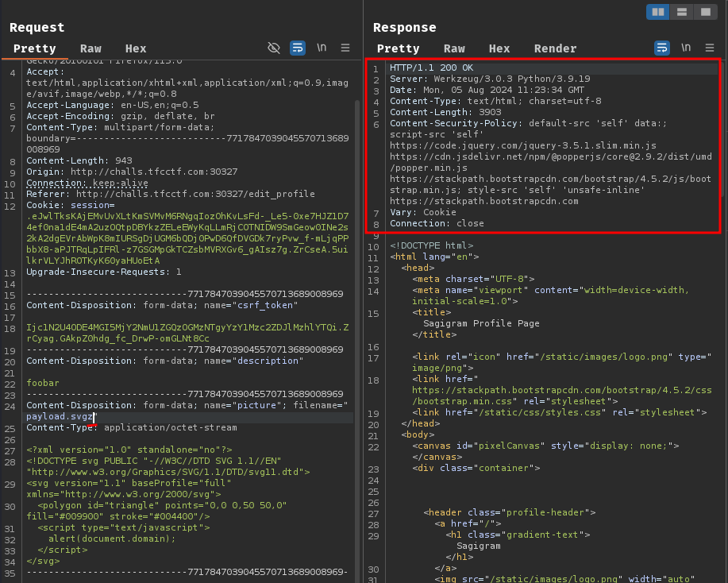Select combined single-view layout icon

click(705, 12)
